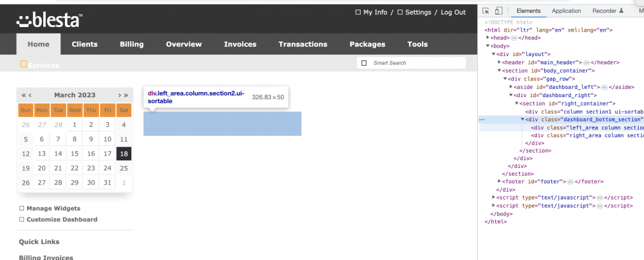Go to previous month in calendar
Image resolution: width=644 pixels, height=260 pixels.
(x=30, y=95)
